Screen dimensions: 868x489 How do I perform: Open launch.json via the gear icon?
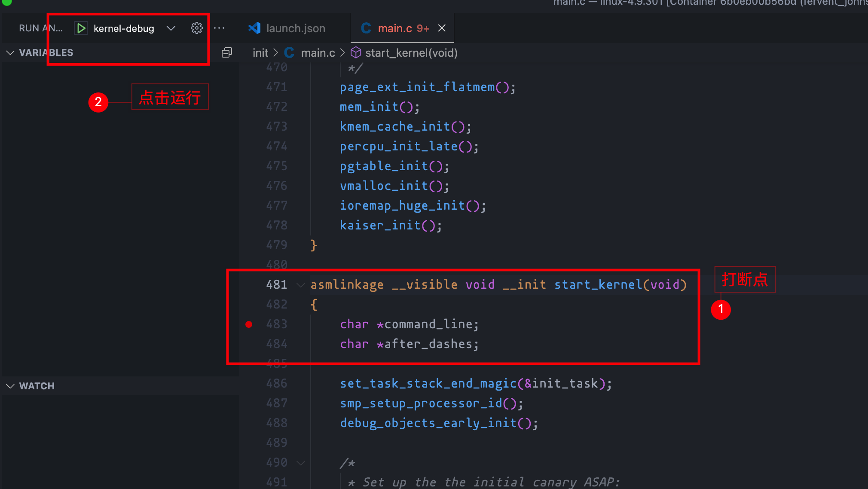pos(196,28)
